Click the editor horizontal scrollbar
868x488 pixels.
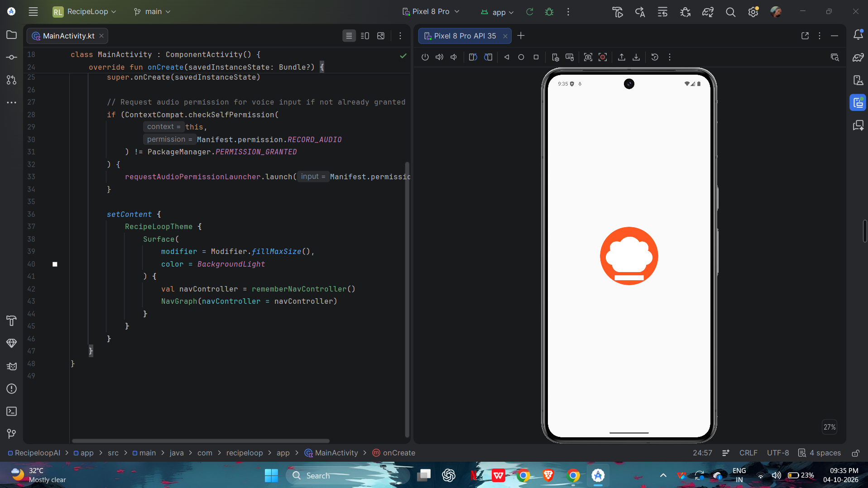tap(201, 440)
